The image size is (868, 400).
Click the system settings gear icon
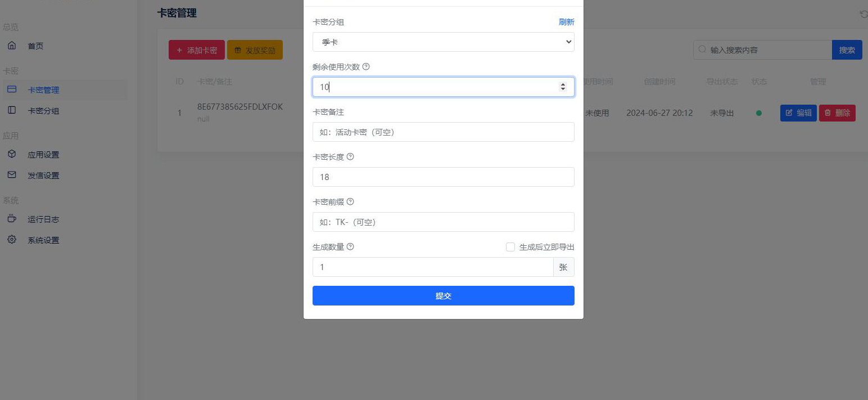tap(12, 240)
